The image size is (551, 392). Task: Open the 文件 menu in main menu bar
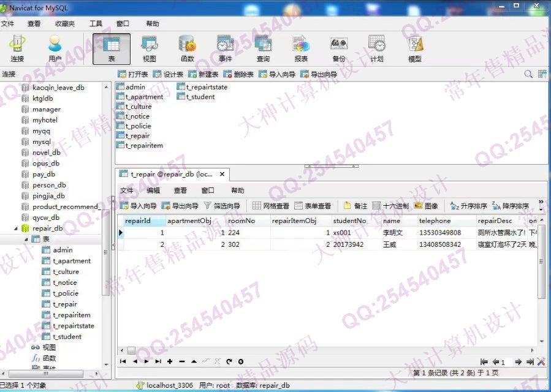(x=7, y=23)
